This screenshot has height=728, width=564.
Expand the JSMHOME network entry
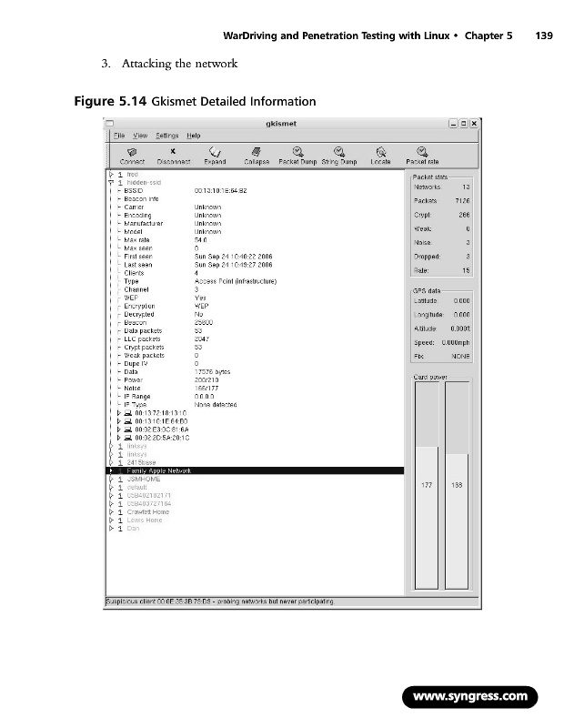point(111,479)
